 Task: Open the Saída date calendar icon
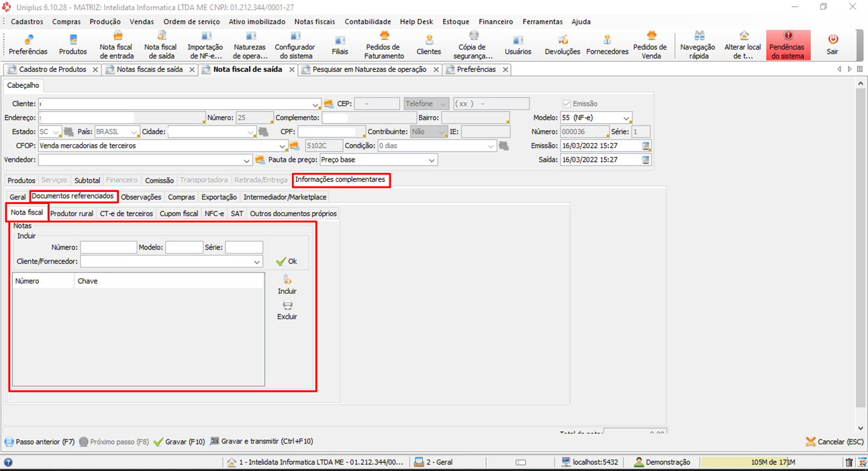click(646, 160)
